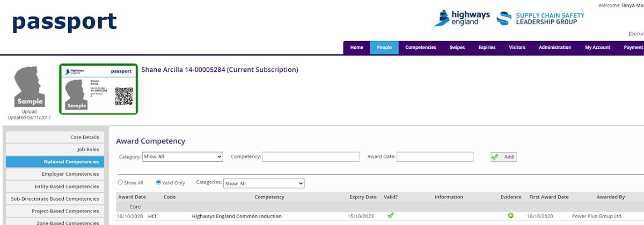
Task: Select the Valid Only radio button
Action: (158, 182)
